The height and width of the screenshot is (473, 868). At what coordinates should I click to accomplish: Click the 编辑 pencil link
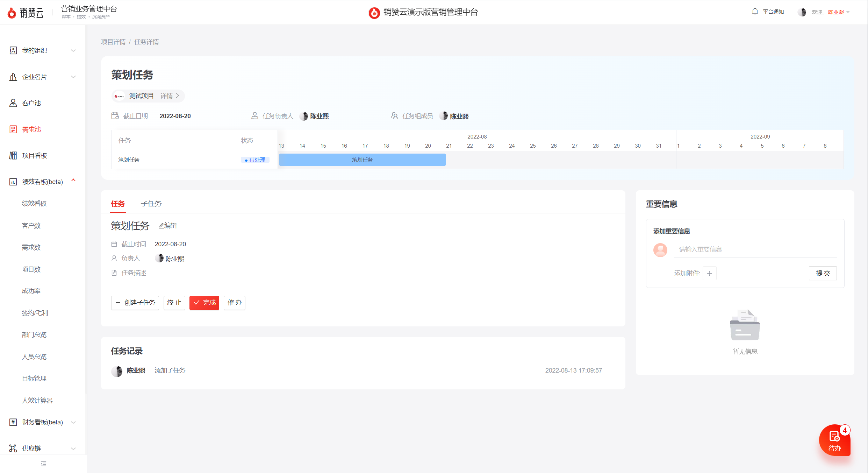168,226
